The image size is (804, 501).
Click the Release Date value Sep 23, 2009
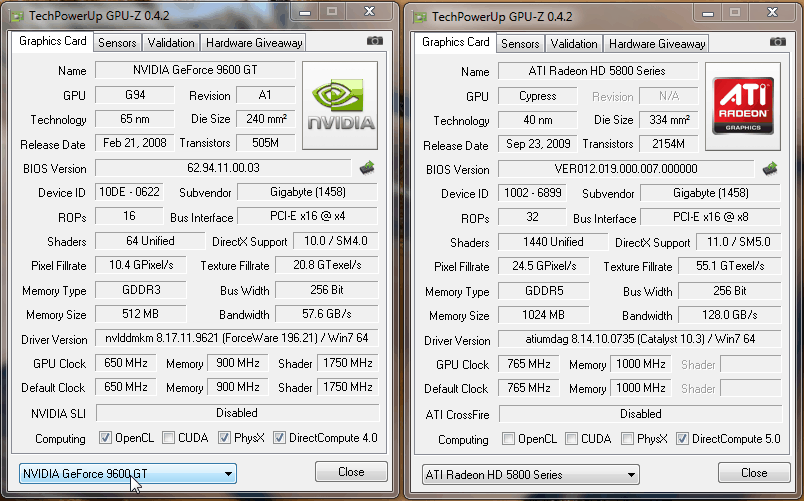[538, 144]
